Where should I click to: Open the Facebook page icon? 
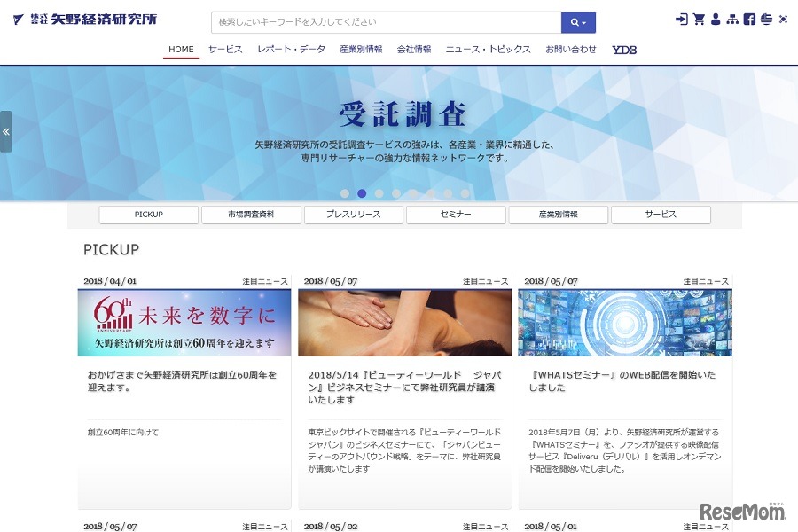[749, 20]
